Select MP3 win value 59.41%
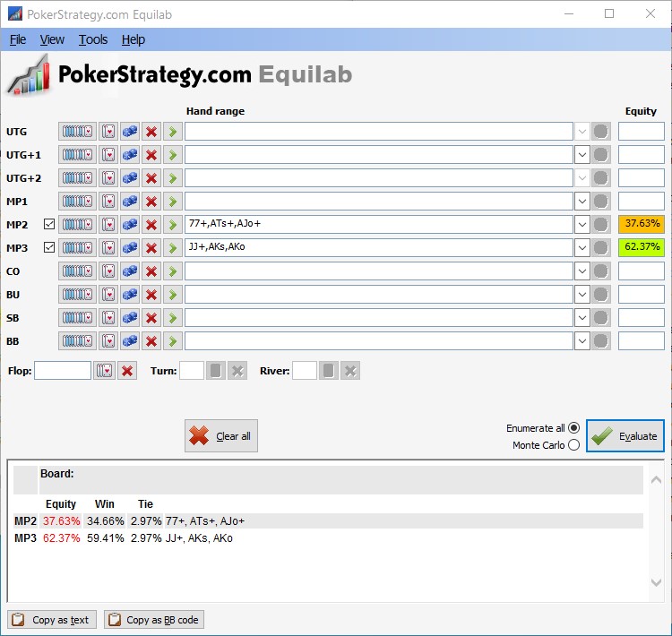The height and width of the screenshot is (636, 672). click(106, 537)
